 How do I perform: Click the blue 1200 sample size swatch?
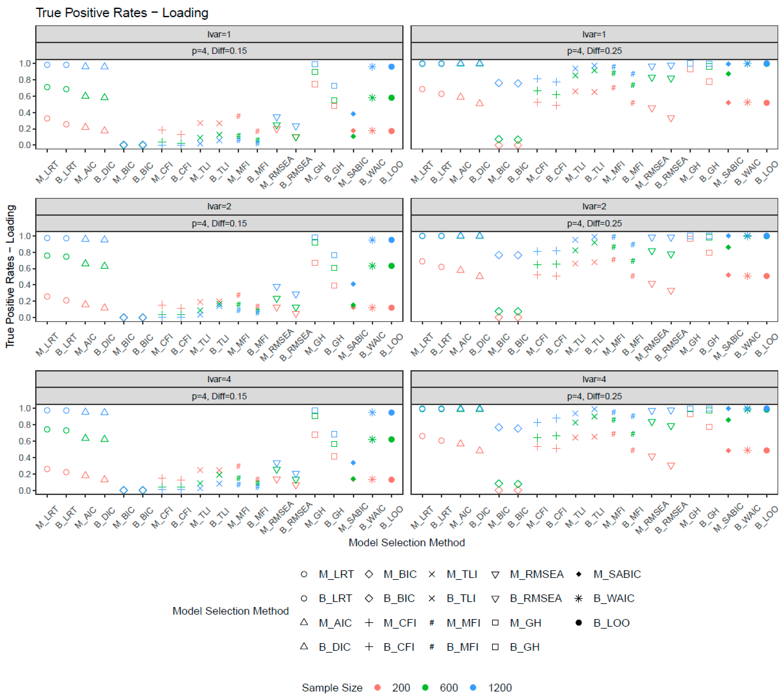(x=473, y=687)
